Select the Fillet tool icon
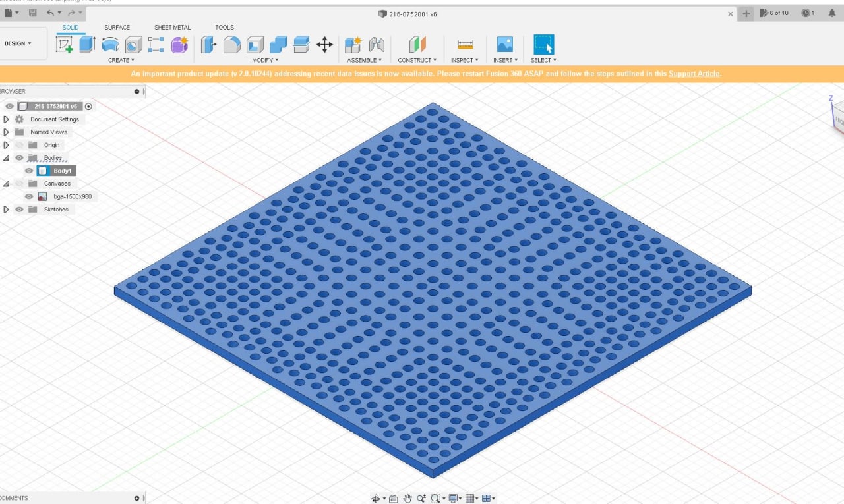 tap(232, 45)
